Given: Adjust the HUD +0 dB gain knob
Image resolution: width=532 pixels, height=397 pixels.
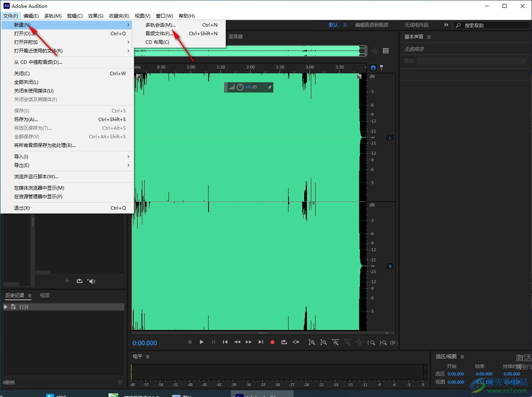Looking at the screenshot, I should pos(240,87).
